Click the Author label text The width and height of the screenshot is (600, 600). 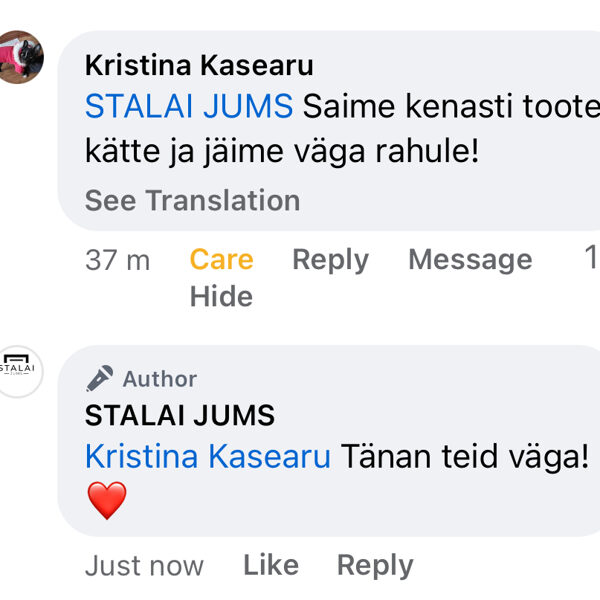coord(160,379)
